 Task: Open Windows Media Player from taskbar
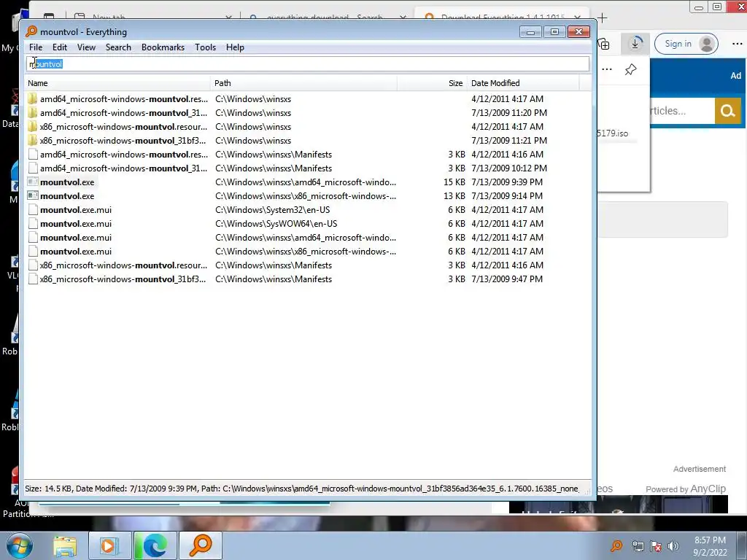[x=109, y=545]
